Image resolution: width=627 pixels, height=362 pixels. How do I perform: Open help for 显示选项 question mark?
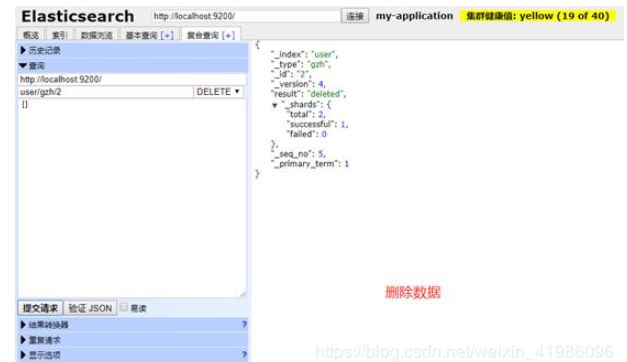coord(244,355)
